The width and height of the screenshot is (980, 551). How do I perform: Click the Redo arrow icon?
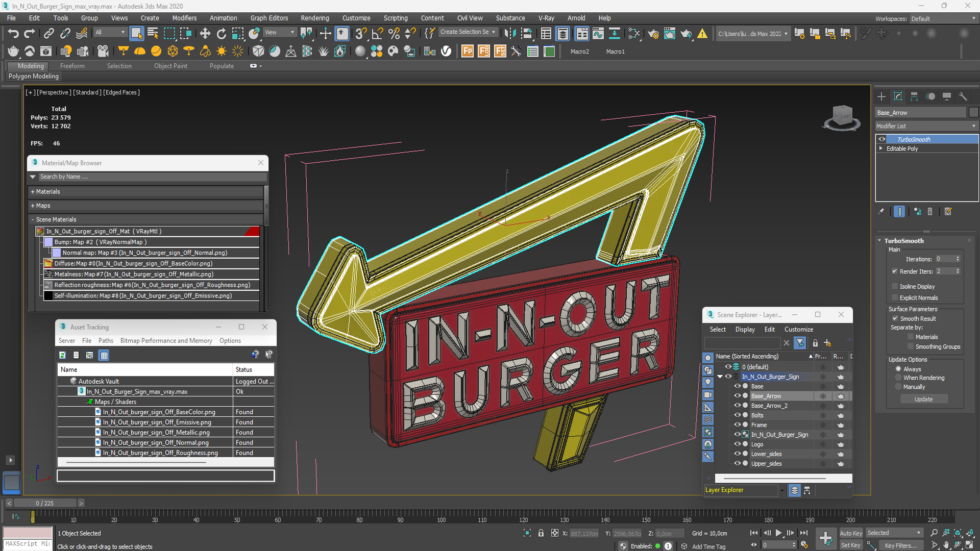(30, 34)
